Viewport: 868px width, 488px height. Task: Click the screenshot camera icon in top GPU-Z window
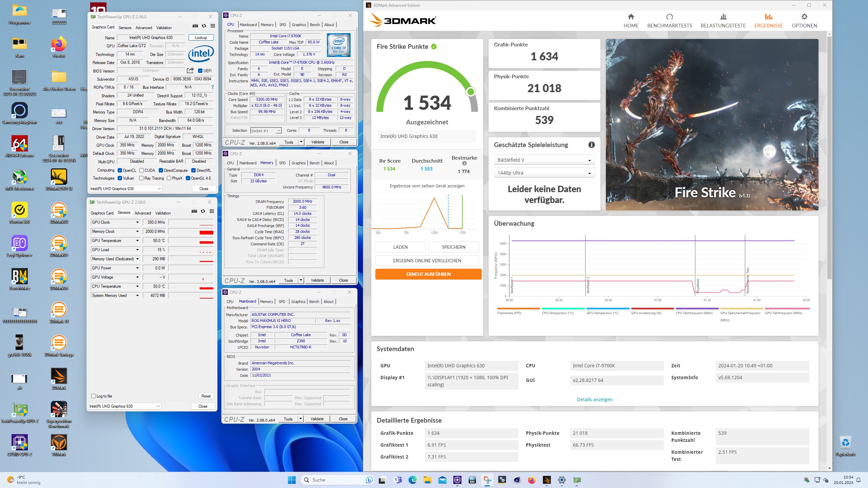pos(195,26)
